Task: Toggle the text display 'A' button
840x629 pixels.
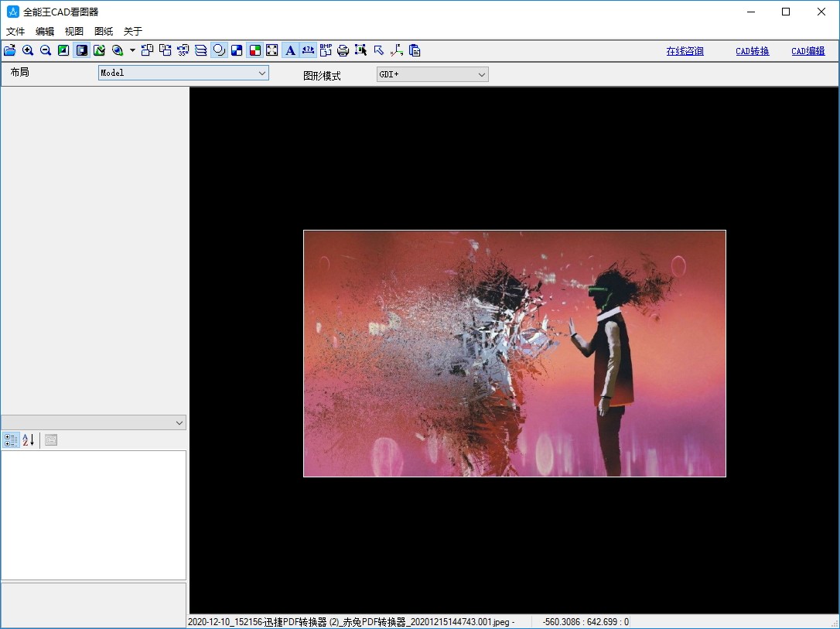Action: 290,51
